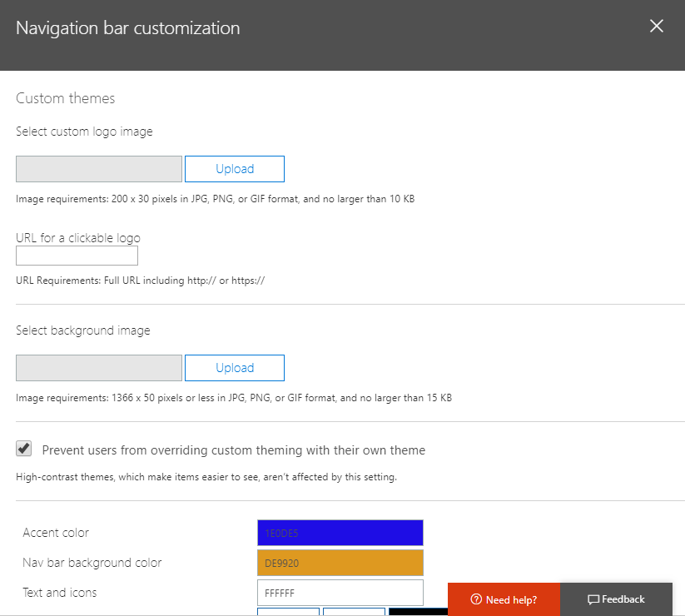The width and height of the screenshot is (685, 616).
Task: Click the black color box at the bottom edge
Action: [x=418, y=612]
